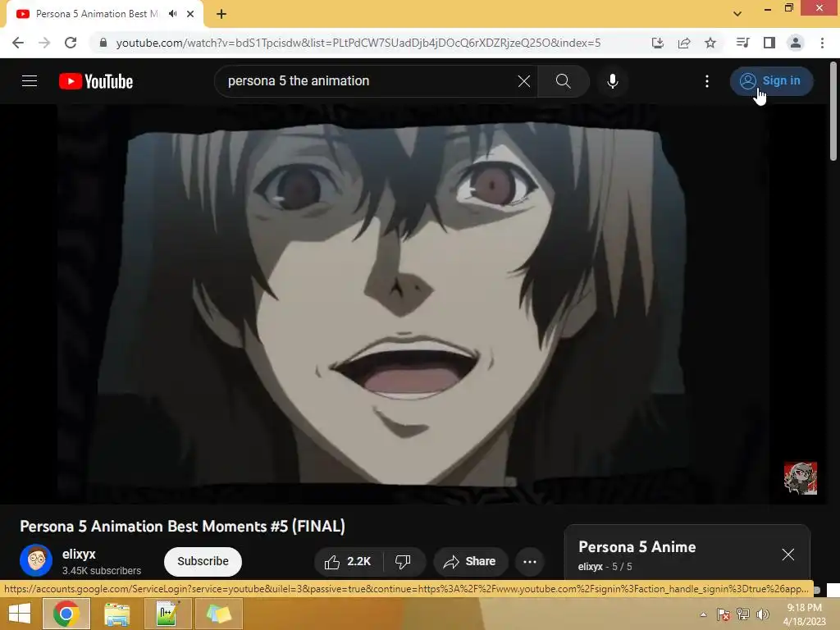Open Chrome profile avatar menu
The height and width of the screenshot is (630, 840).
coord(796,43)
